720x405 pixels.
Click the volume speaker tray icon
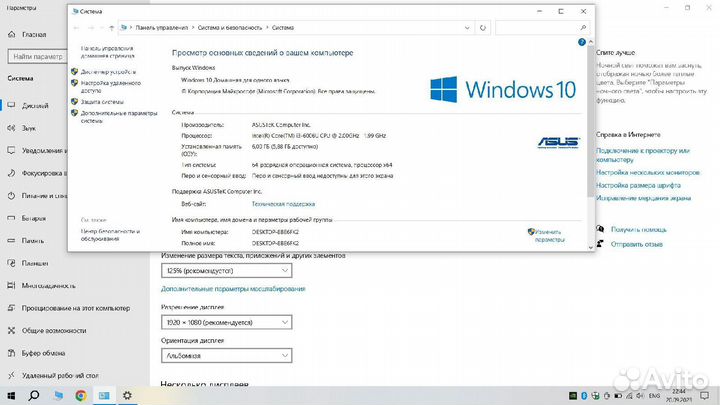pos(640,395)
